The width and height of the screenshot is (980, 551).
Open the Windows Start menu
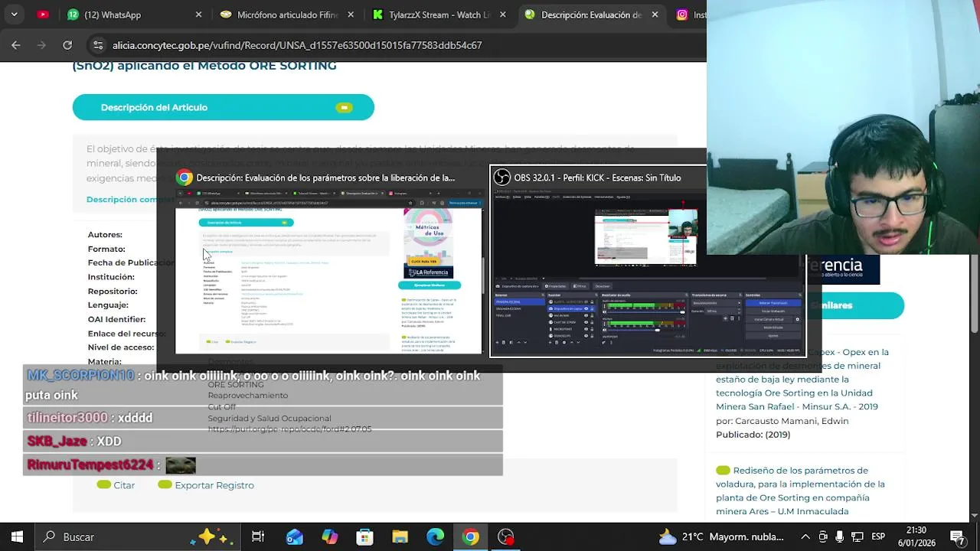[x=17, y=537]
